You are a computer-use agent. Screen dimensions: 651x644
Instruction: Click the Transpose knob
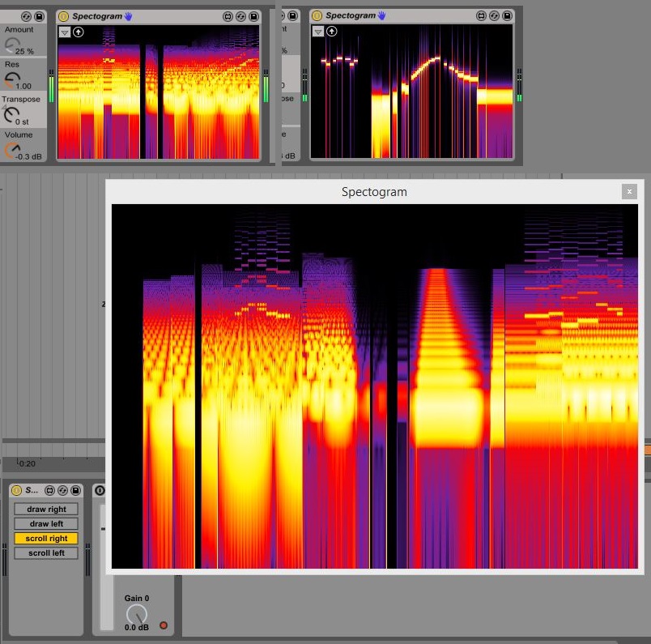(11, 113)
